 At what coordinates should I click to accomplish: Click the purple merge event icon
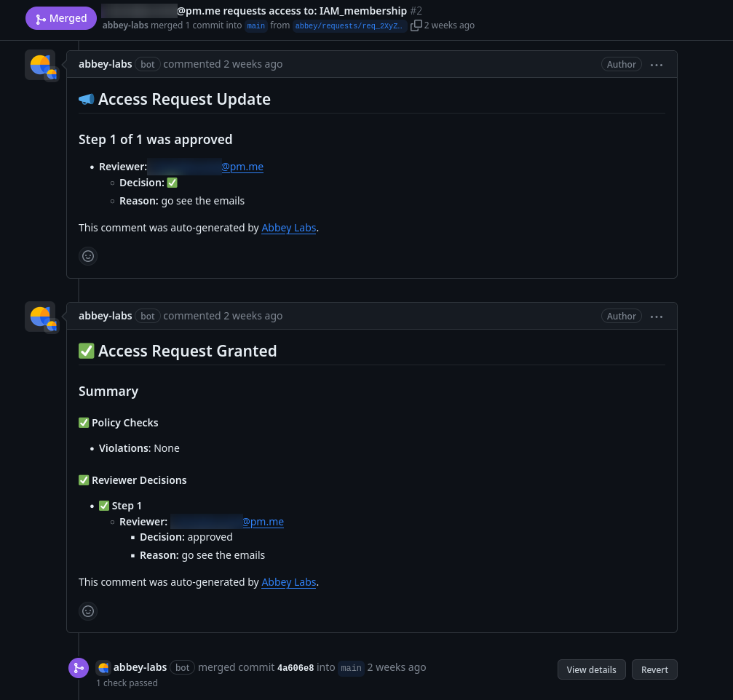[x=79, y=668]
